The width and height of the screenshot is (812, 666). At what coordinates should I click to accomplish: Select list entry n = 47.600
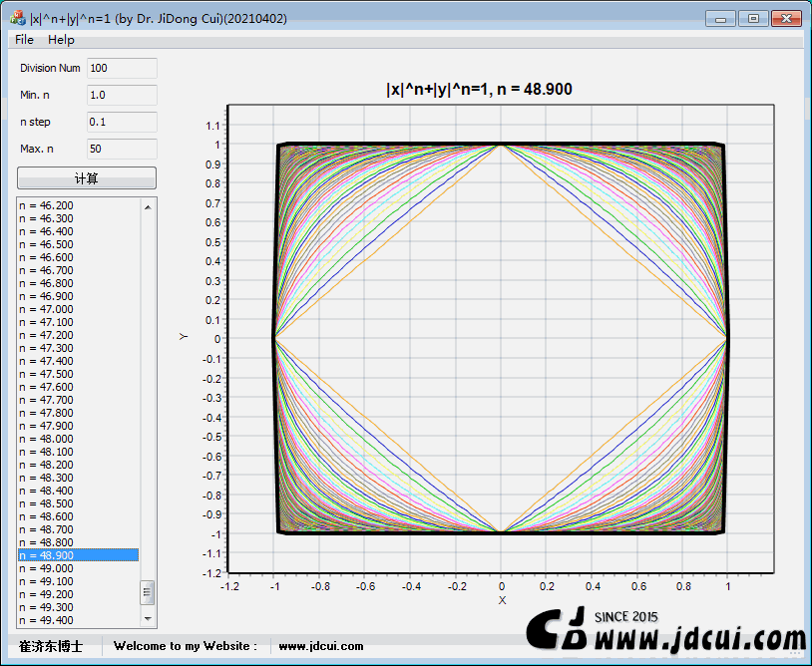click(78, 387)
